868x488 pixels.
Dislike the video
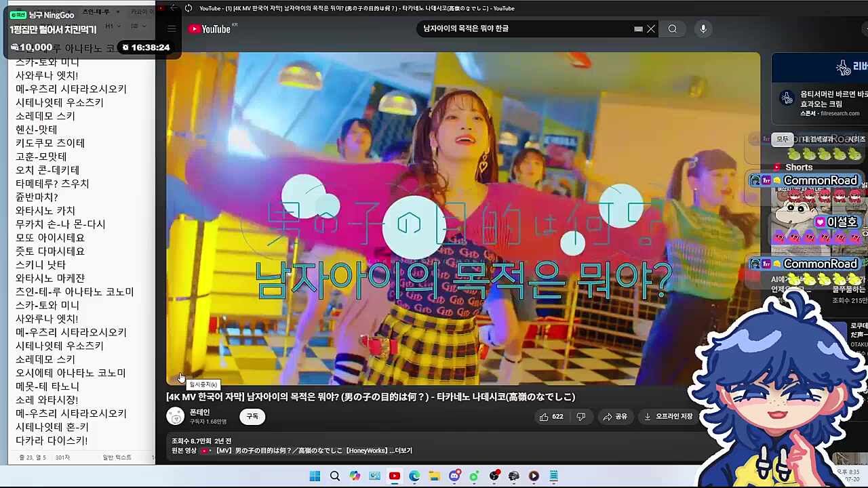point(581,417)
